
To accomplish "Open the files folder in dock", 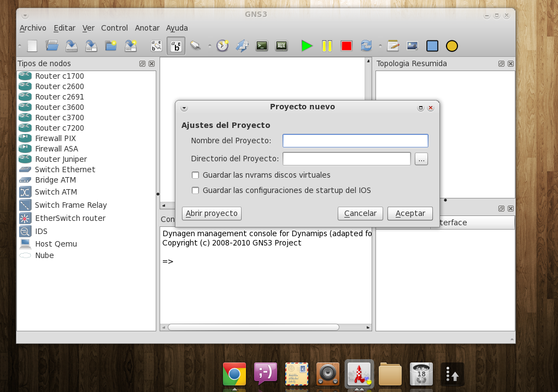I will point(390,374).
